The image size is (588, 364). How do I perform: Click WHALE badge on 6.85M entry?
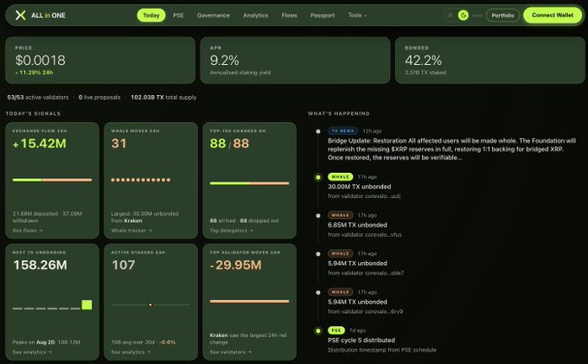point(341,215)
